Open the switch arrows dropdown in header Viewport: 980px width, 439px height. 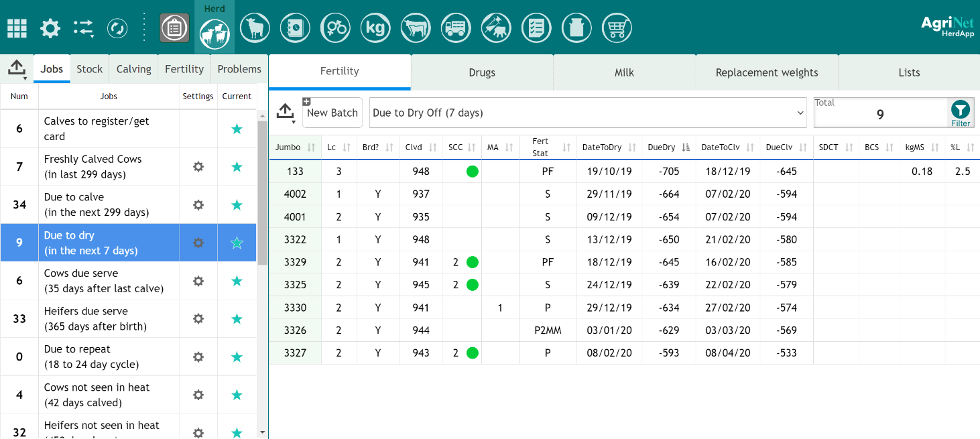84,28
